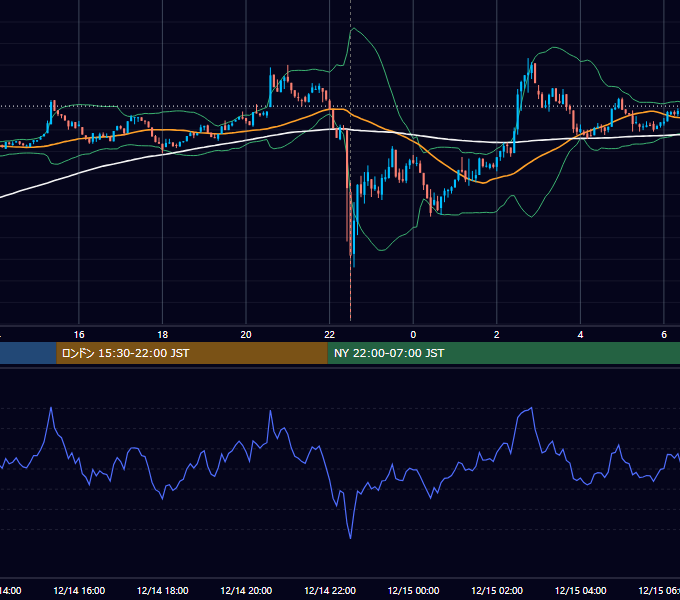Click the NY 22:00-07:00 JST session bar

tap(503, 353)
